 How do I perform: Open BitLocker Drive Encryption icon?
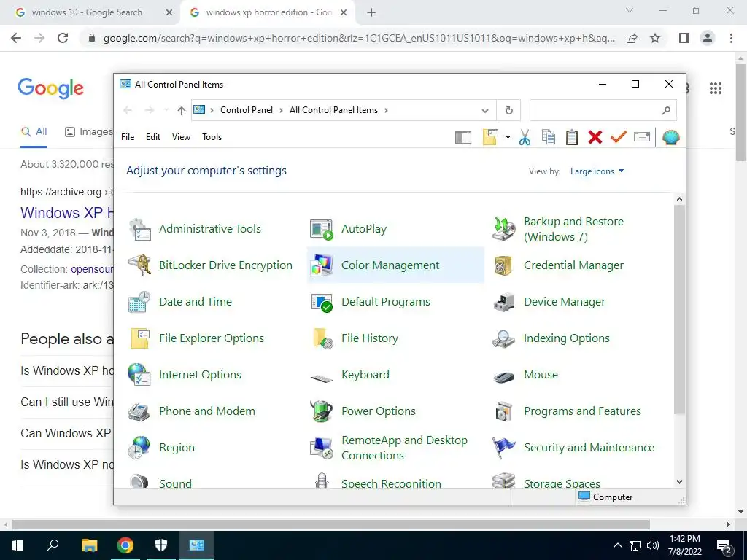[140, 265]
